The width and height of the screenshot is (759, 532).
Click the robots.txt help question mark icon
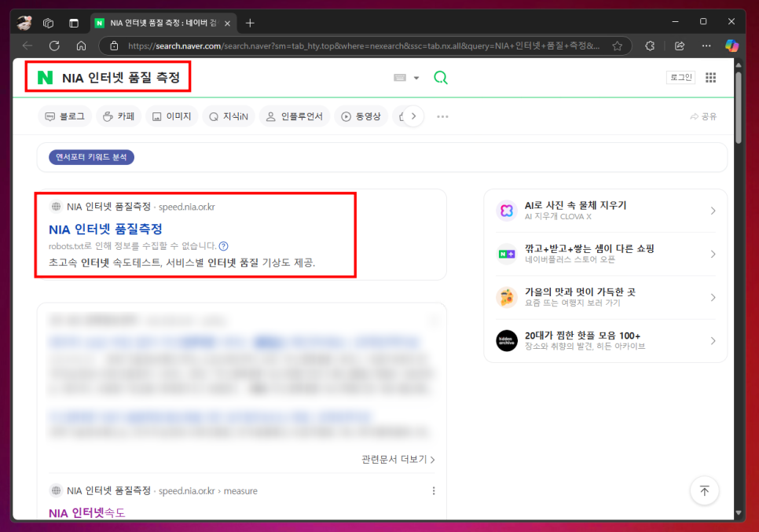pos(223,246)
